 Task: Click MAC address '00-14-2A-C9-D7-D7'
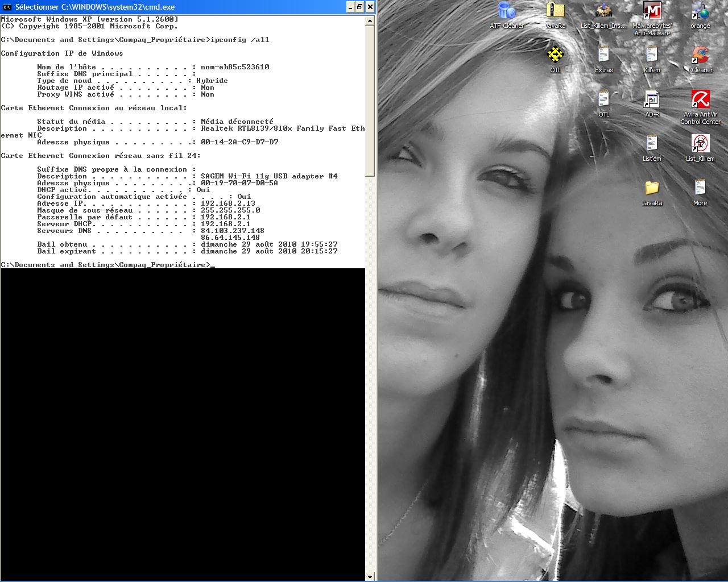click(x=239, y=142)
